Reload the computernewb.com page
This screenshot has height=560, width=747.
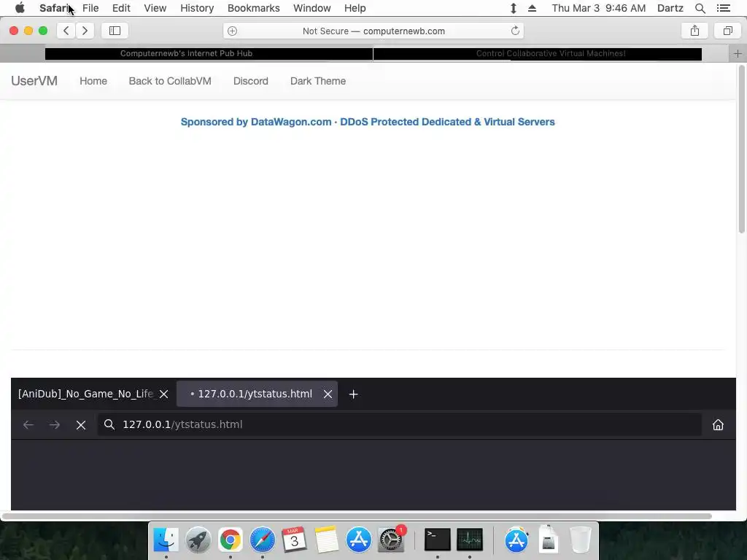(x=515, y=31)
